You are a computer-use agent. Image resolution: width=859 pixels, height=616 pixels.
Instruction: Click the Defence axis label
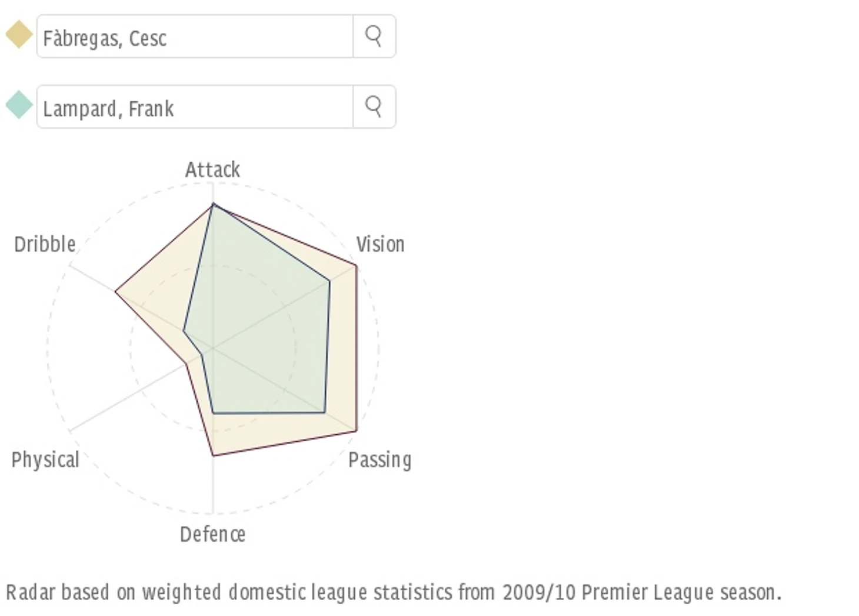212,534
